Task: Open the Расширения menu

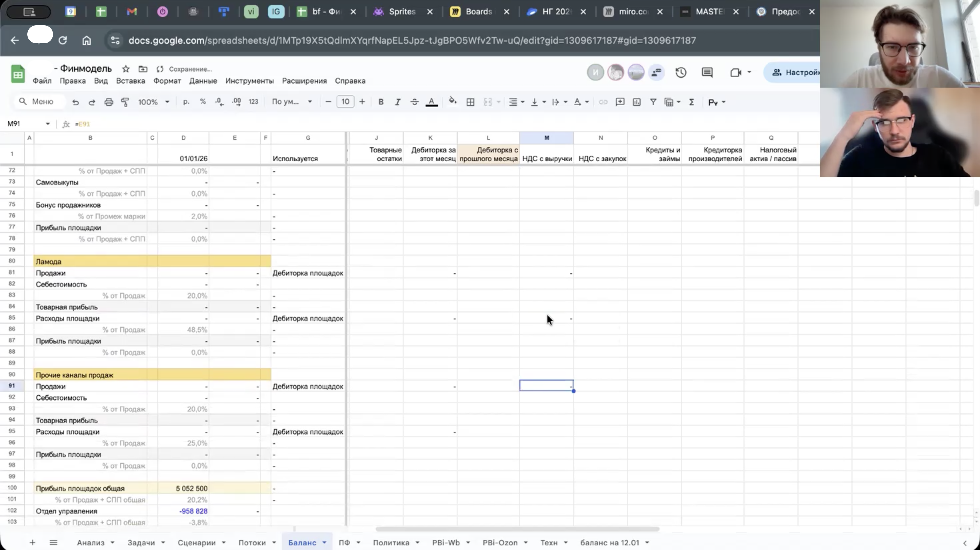Action: point(304,81)
